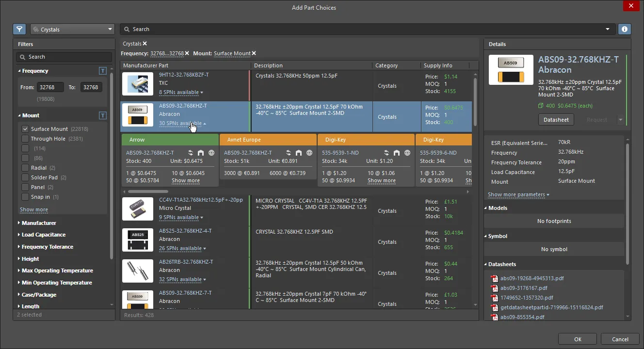Open PDF icon for getdatasheetpartid-719966-15116824.pdf
The height and width of the screenshot is (349, 644).
coord(495,307)
